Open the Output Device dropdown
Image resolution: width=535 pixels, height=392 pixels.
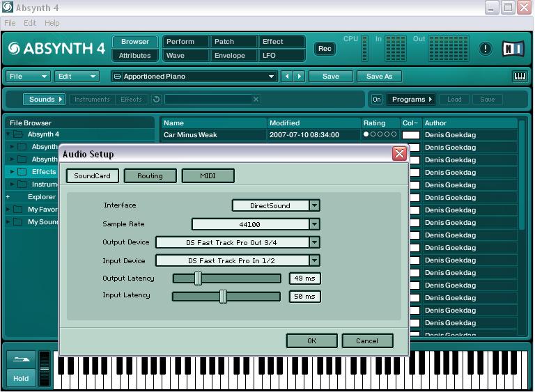click(x=314, y=242)
